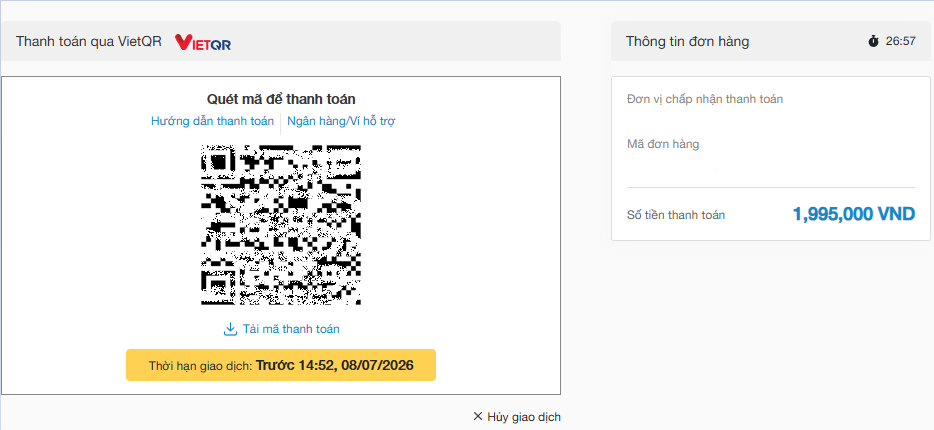The height and width of the screenshot is (430, 934).
Task: Click the stopwatch icon in the order info header
Action: pyautogui.click(x=873, y=41)
